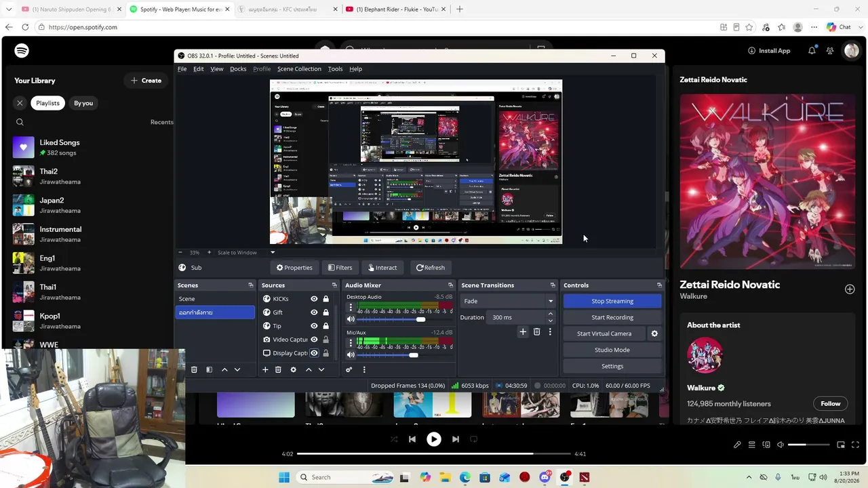
Task: Open Audio Mixer dock options menu dots
Action: point(364,369)
